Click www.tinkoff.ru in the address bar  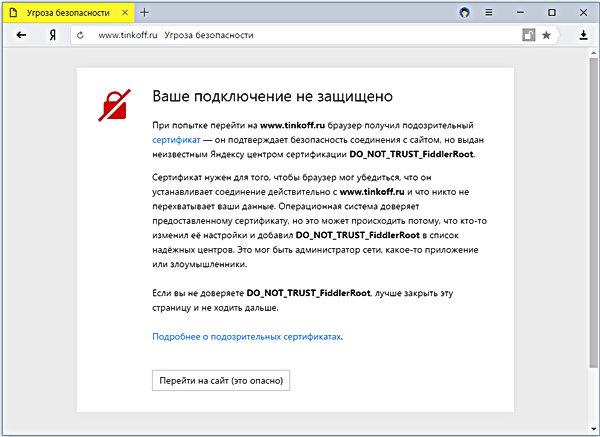point(128,35)
